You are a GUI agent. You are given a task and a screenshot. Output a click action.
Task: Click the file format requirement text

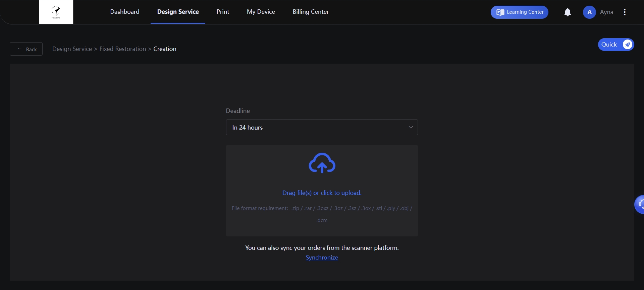(322, 214)
